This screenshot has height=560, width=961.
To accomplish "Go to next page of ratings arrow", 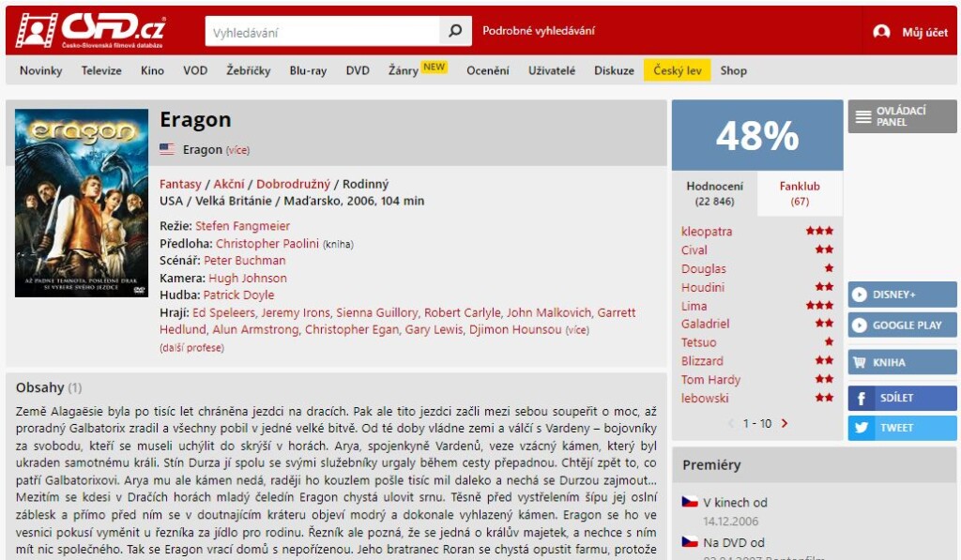I will pos(785,423).
